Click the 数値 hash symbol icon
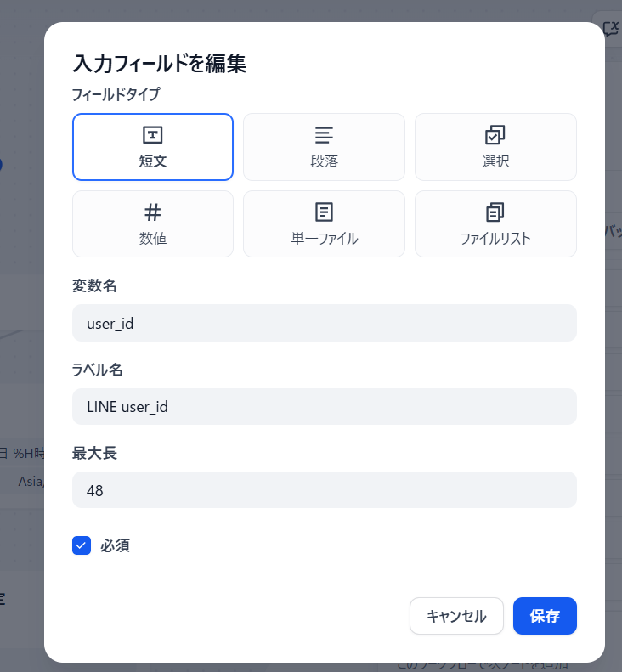The width and height of the screenshot is (622, 672). 153,212
